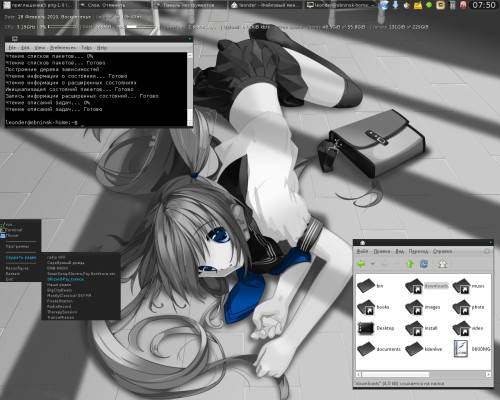Select TherapySession station in submenu
Screen dimensions: 500x400
coord(62,312)
